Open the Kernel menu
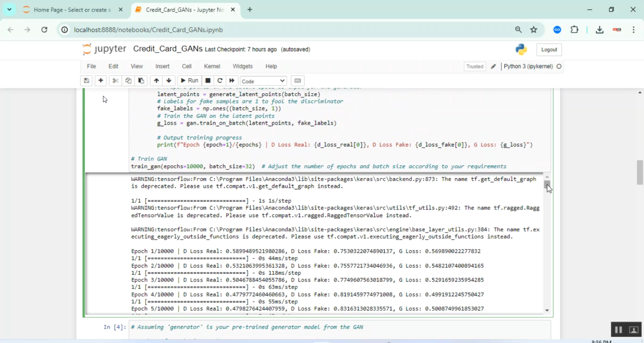This screenshot has height=343, width=644. [212, 67]
